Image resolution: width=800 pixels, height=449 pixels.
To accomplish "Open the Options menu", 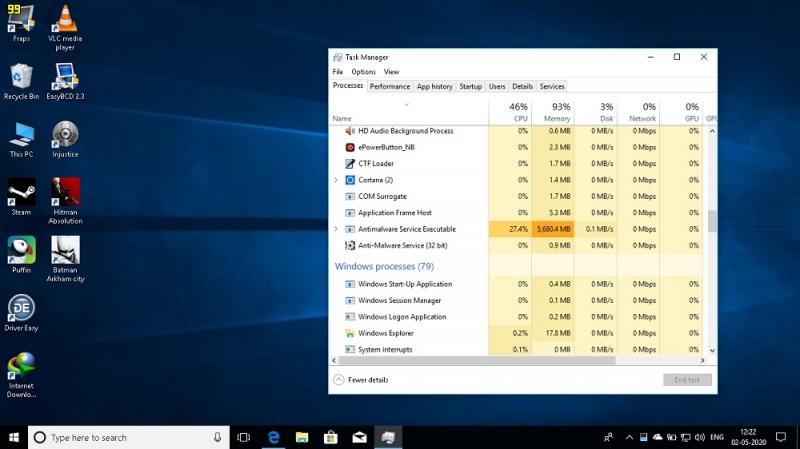I will pos(363,72).
